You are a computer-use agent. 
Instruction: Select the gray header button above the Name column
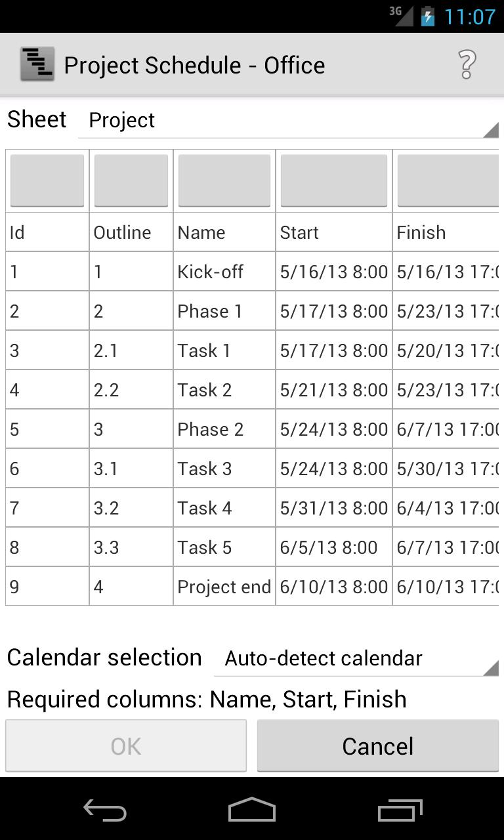click(224, 180)
